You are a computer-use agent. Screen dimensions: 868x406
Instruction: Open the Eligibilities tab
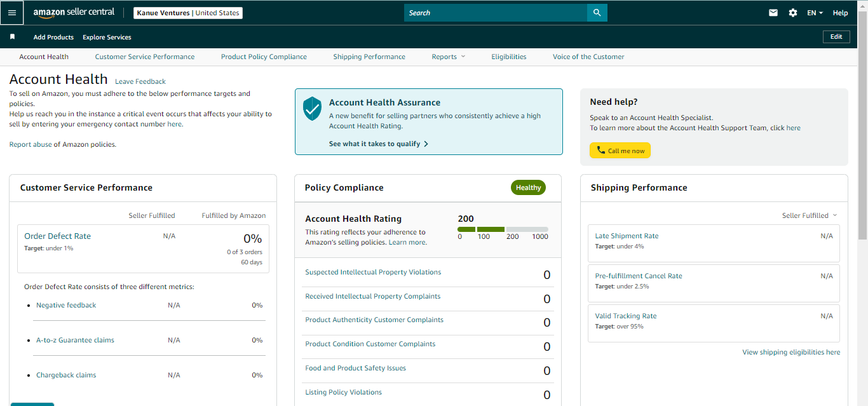(509, 57)
